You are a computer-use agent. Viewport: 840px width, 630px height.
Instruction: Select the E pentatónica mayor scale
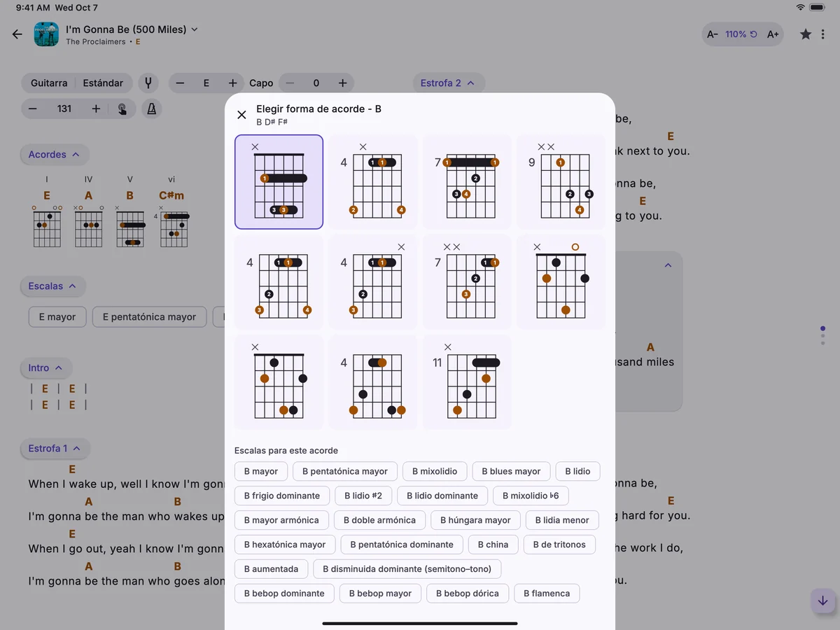click(149, 317)
